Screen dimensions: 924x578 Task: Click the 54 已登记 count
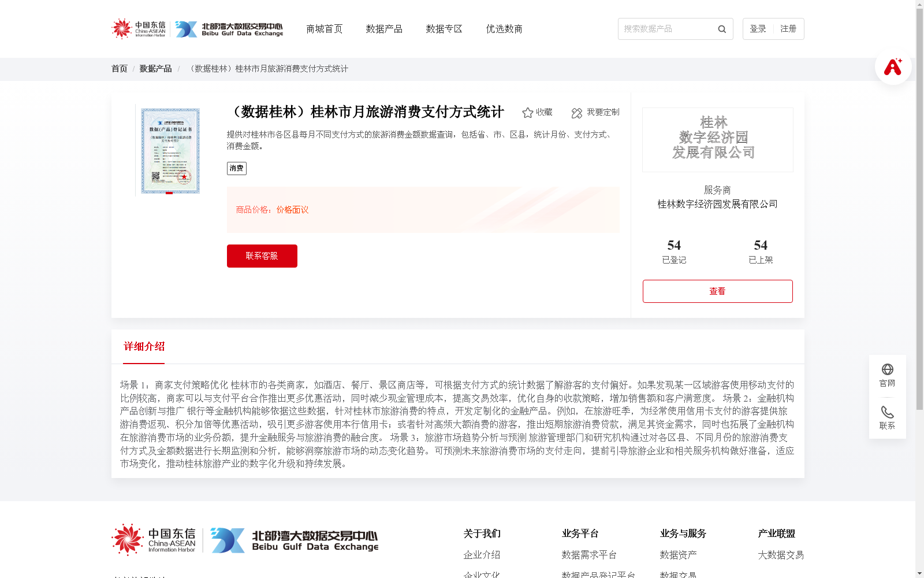coord(674,251)
